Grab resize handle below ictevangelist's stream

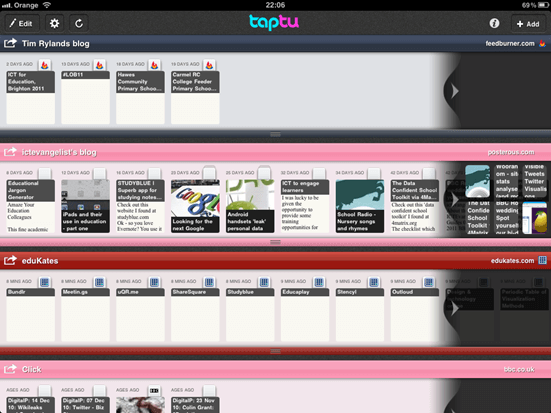[x=276, y=242]
